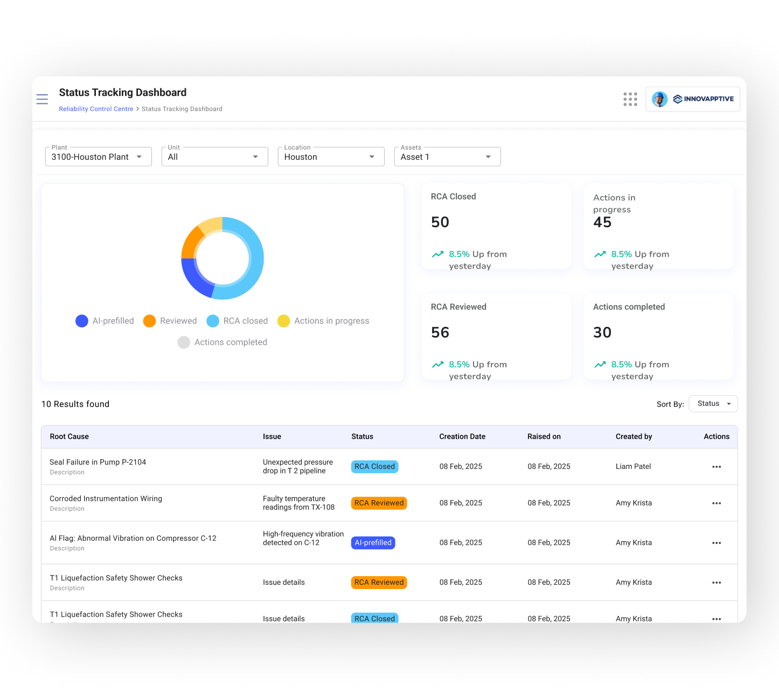Viewport: 779px width, 700px height.
Task: Open the apps grid launcher icon
Action: (630, 99)
